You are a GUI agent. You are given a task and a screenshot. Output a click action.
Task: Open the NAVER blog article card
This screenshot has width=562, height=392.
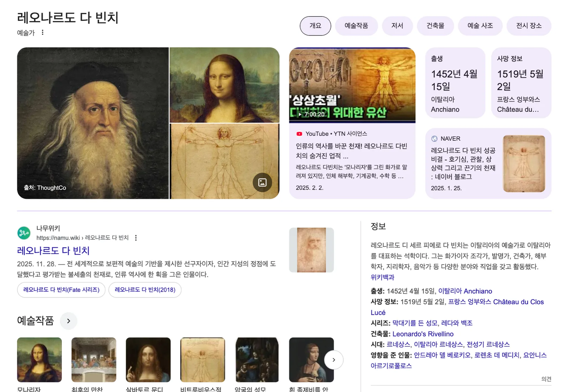coord(488,163)
